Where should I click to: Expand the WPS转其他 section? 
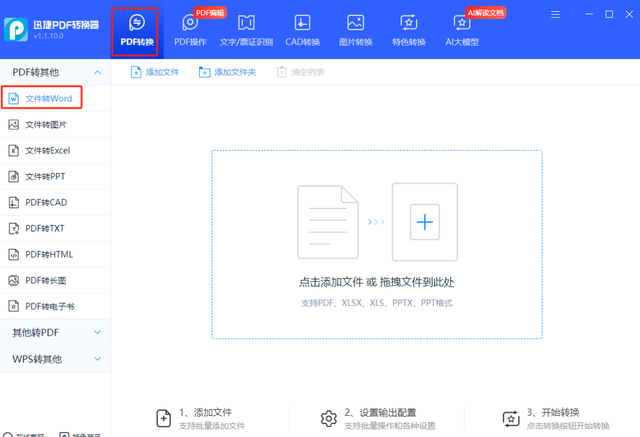point(55,359)
